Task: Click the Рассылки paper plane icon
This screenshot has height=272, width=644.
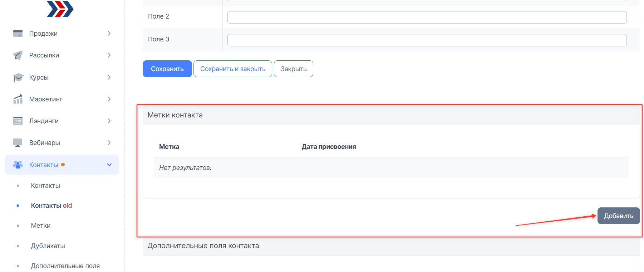Action: [x=18, y=55]
